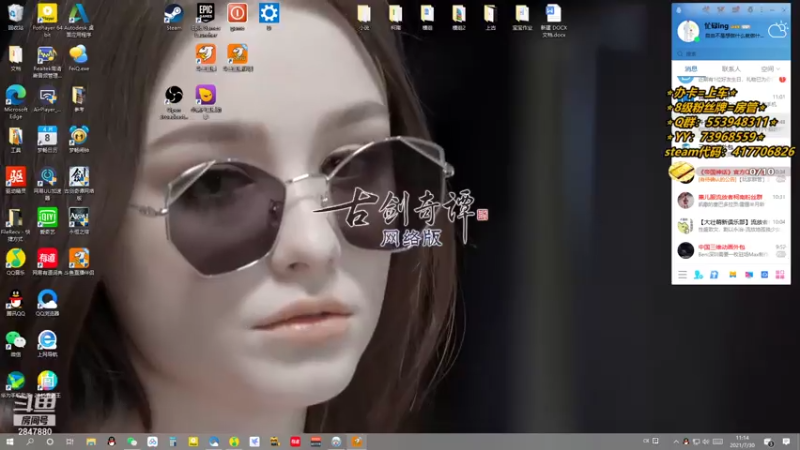Launch Steam from the desktop
Image resolution: width=800 pixels, height=450 pixels.
click(174, 17)
